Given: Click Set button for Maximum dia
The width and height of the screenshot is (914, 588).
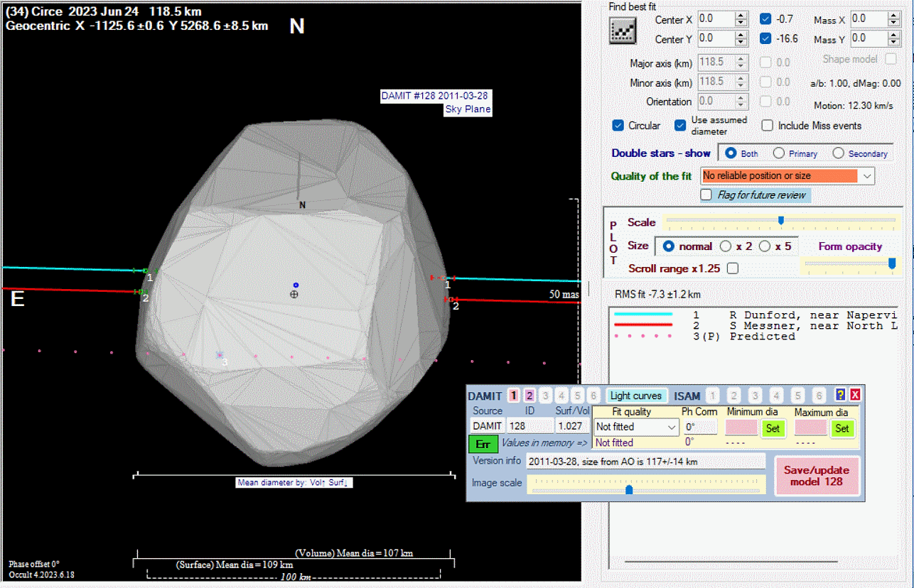Looking at the screenshot, I should pyautogui.click(x=842, y=428).
